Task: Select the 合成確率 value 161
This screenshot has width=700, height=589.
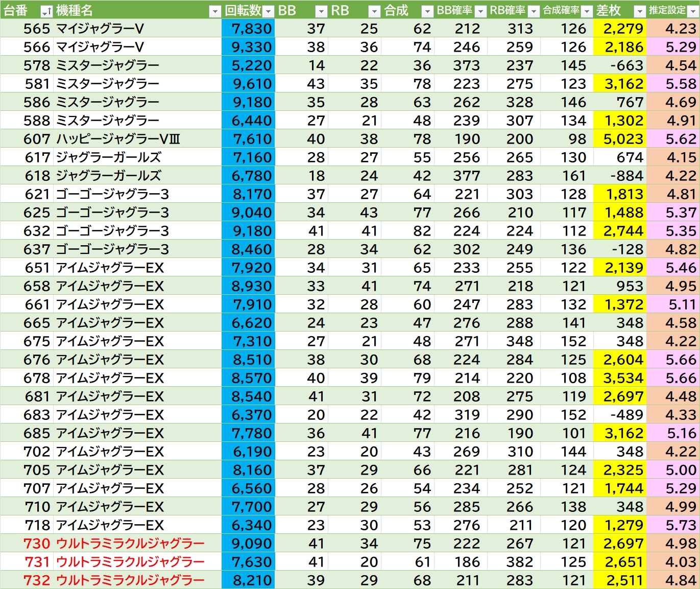Action: (x=567, y=176)
